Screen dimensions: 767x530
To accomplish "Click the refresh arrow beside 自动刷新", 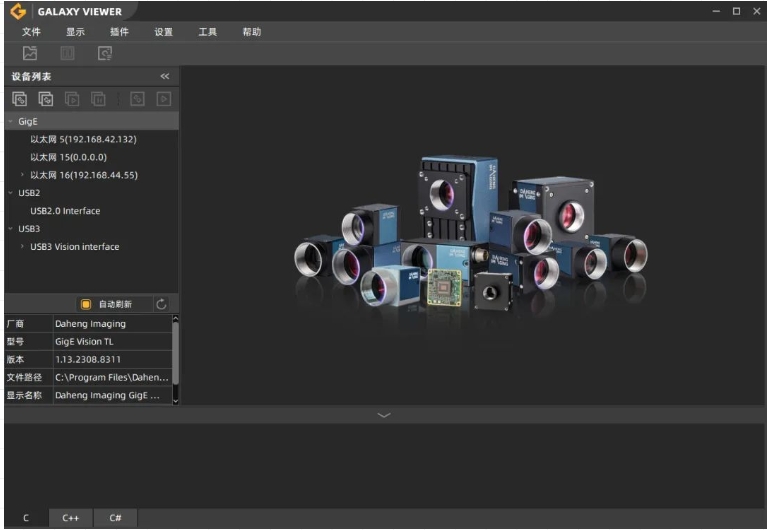I will click(x=161, y=304).
